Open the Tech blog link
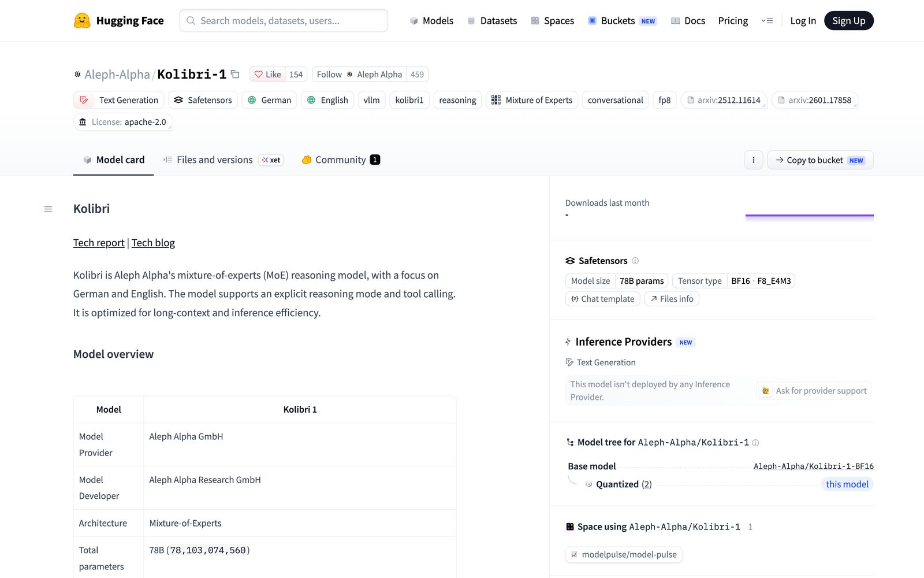924x578 pixels. pos(153,243)
